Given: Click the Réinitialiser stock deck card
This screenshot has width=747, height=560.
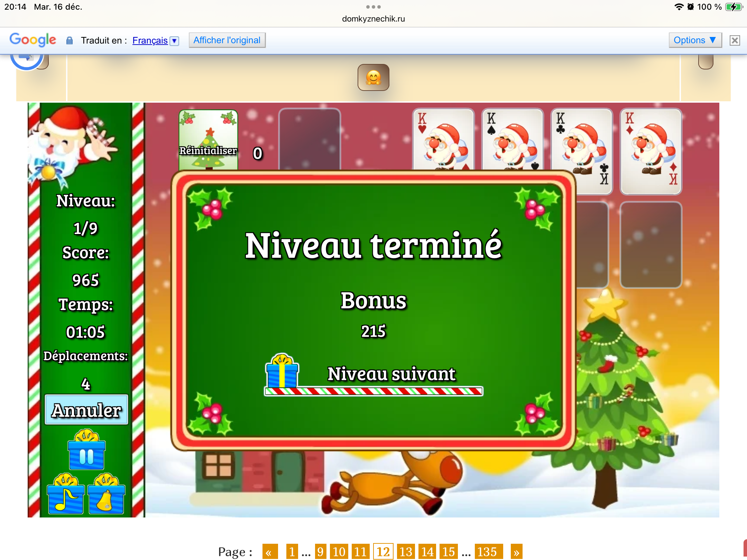Looking at the screenshot, I should click(208, 140).
